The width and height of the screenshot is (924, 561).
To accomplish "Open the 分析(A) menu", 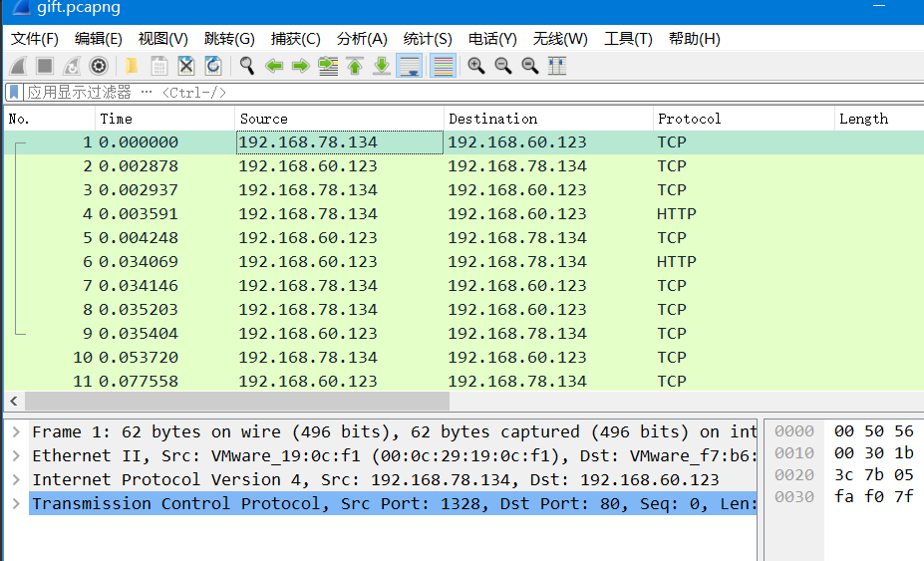I will [362, 39].
